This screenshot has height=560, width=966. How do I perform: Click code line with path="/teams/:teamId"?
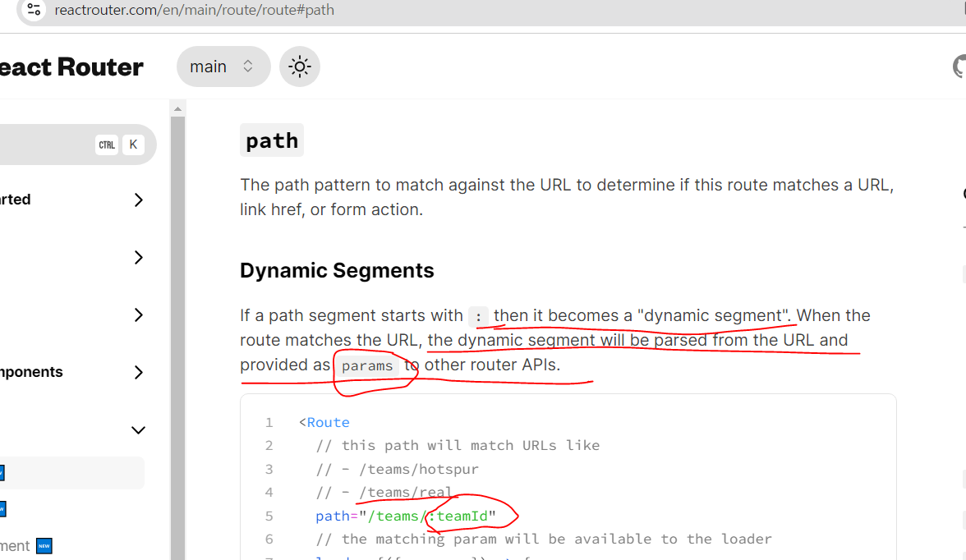(406, 516)
